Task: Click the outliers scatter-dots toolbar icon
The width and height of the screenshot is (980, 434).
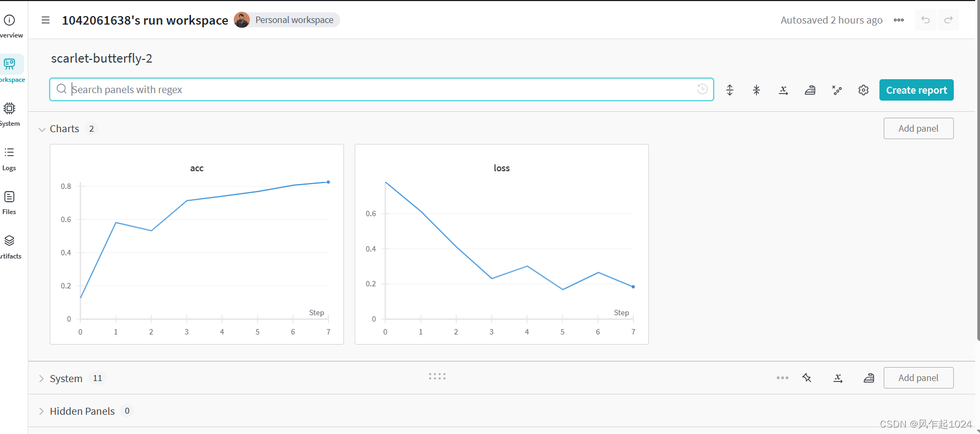Action: pyautogui.click(x=837, y=90)
